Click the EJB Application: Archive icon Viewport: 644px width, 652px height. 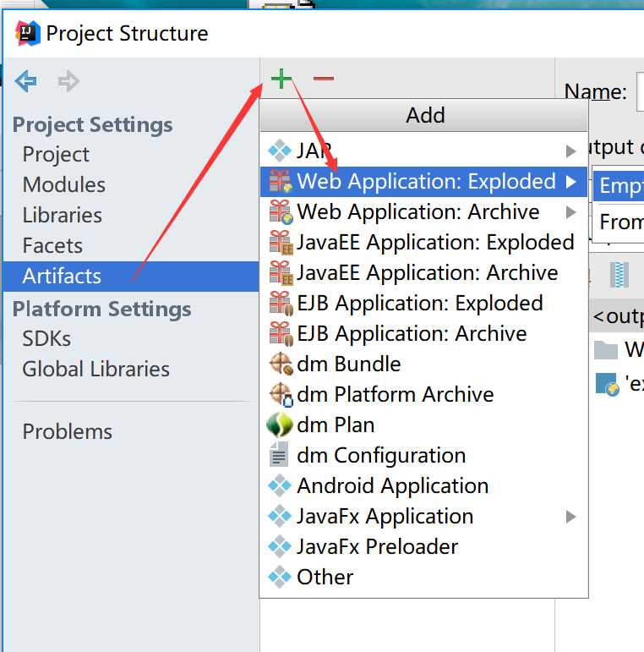point(281,333)
